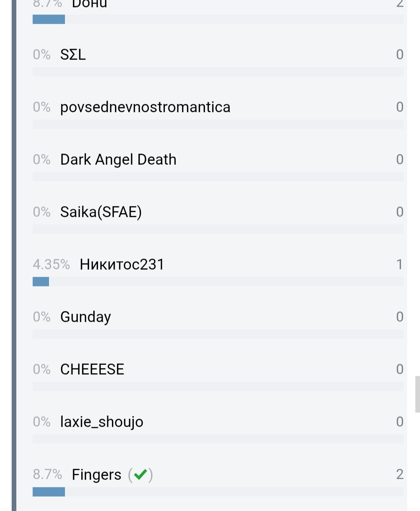
Task: Click the green checkmark next to Fingers
Action: 140,474
